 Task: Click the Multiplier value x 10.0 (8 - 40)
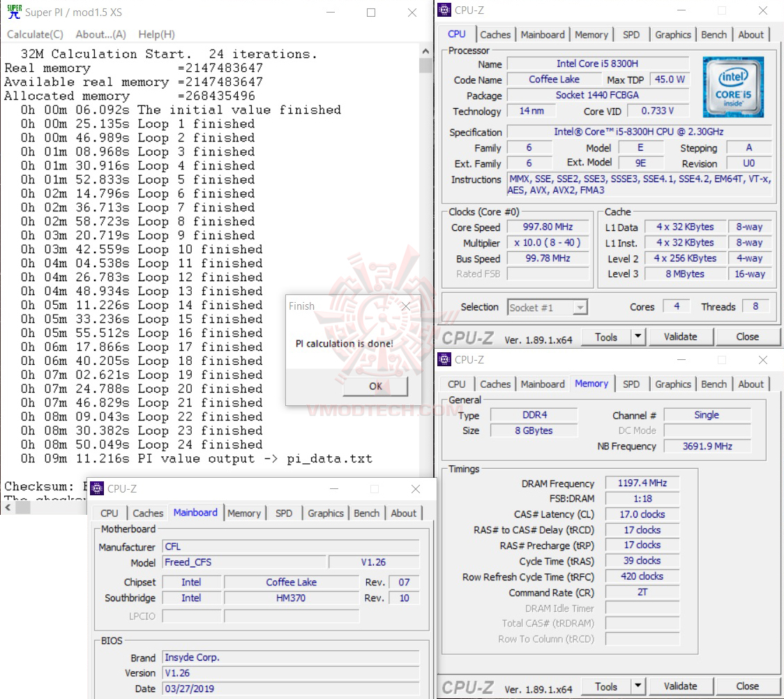548,243
